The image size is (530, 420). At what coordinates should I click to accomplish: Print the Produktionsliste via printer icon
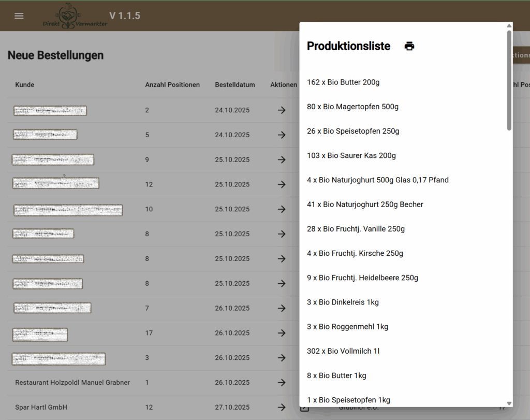coord(409,46)
